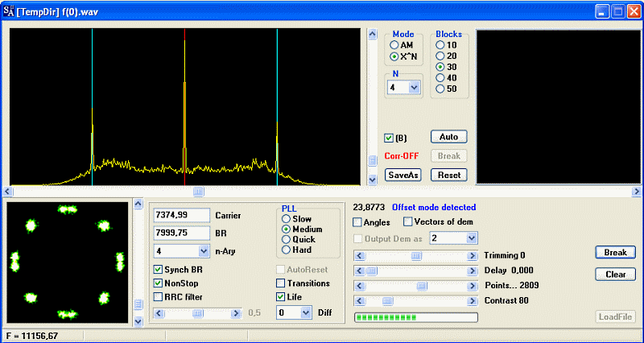Image resolution: width=644 pixels, height=343 pixels.
Task: Click the spectrum vertical scrollbar up arrow
Action: (x=373, y=34)
